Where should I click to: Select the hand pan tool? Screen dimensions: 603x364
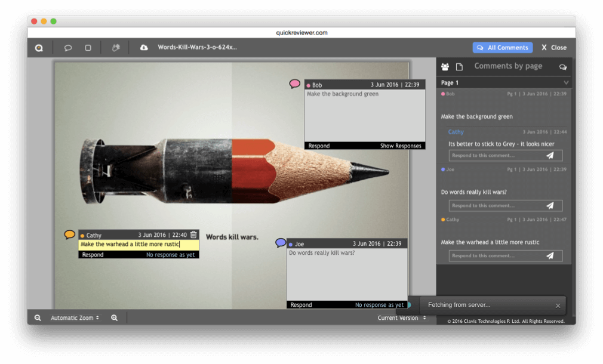coord(116,47)
